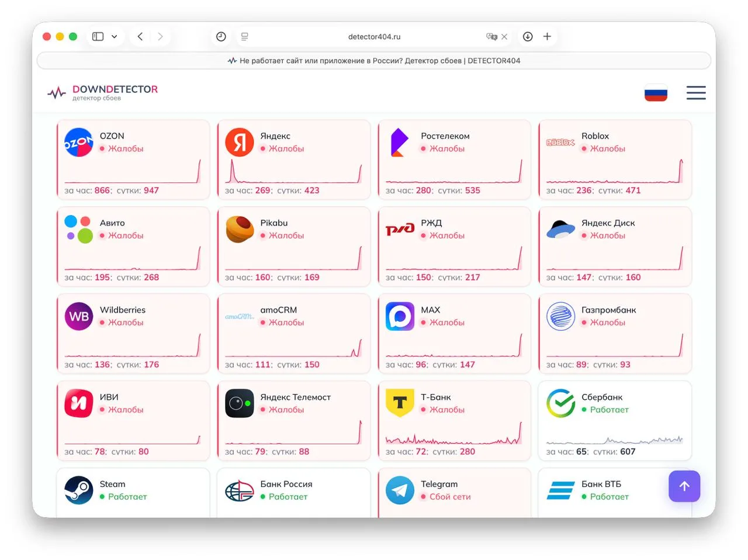Click Яндекс Диск status 'Жалобы'

(x=608, y=235)
